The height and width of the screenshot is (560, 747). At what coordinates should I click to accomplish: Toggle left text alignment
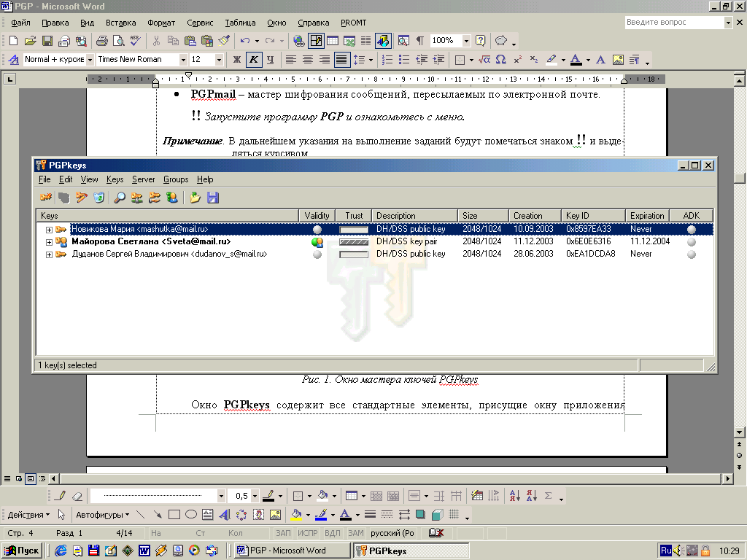coord(290,60)
